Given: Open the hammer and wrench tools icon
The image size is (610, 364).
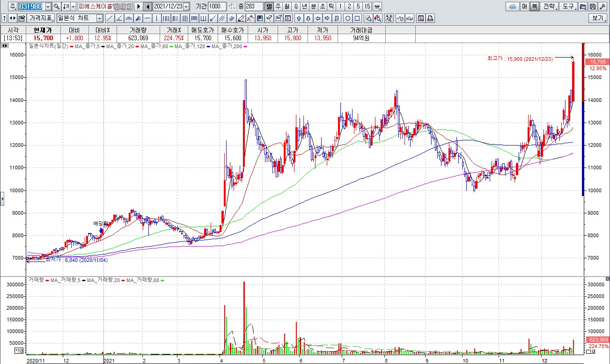Looking at the screenshot, I should (x=250, y=18).
